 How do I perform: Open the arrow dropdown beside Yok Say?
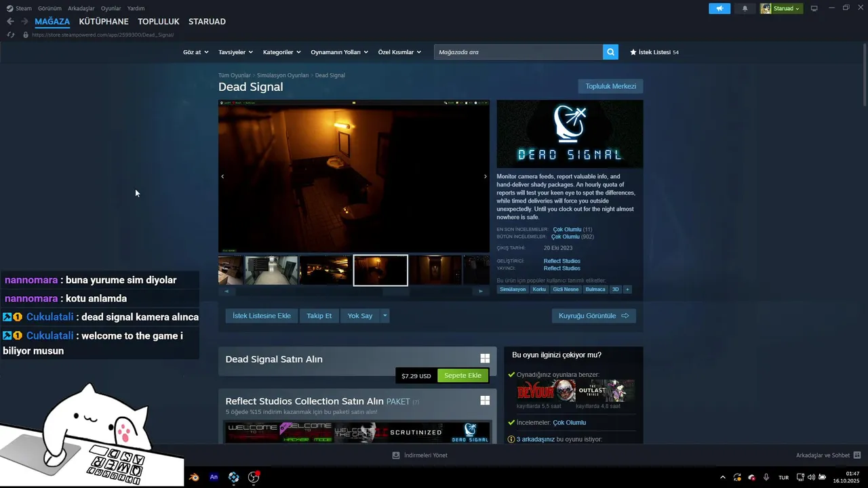(384, 315)
